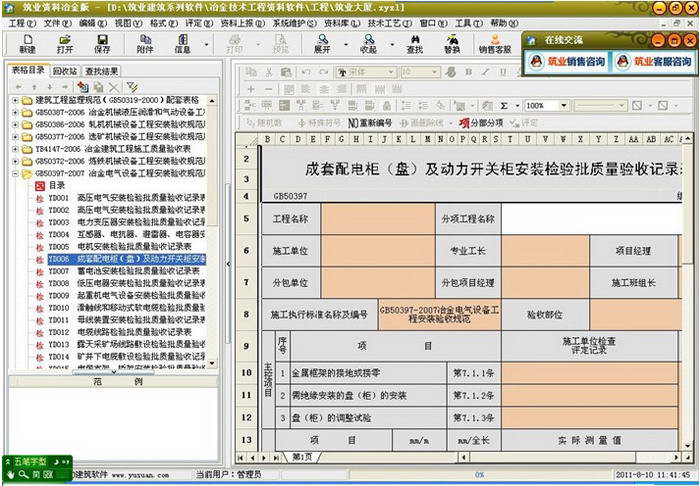Click the 筑业销售咨询 button
Image resolution: width=700 pixels, height=486 pixels.
[568, 62]
